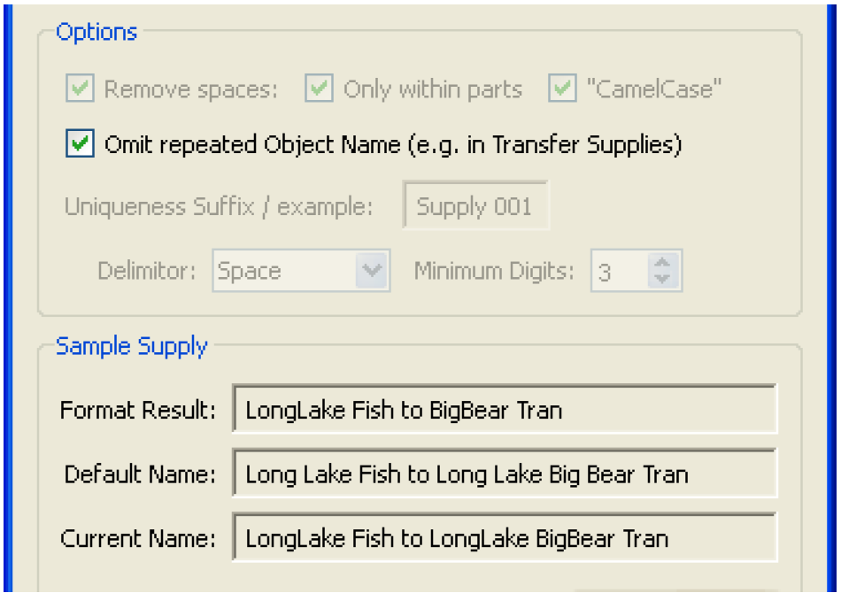Image resolution: width=841 pixels, height=616 pixels.
Task: Click the Options group heading
Action: (96, 32)
